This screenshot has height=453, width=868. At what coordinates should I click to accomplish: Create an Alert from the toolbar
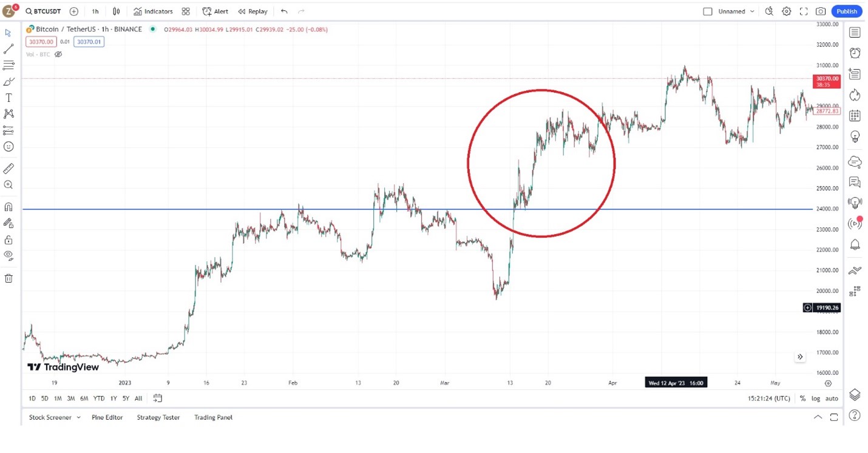215,12
